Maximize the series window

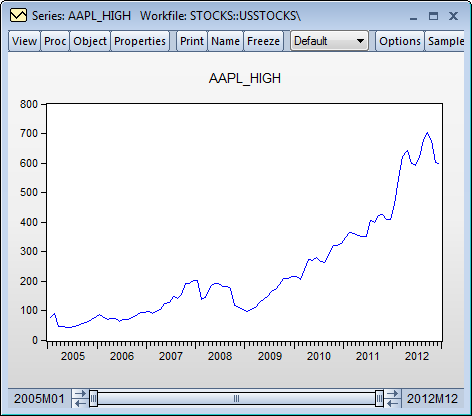pos(433,16)
